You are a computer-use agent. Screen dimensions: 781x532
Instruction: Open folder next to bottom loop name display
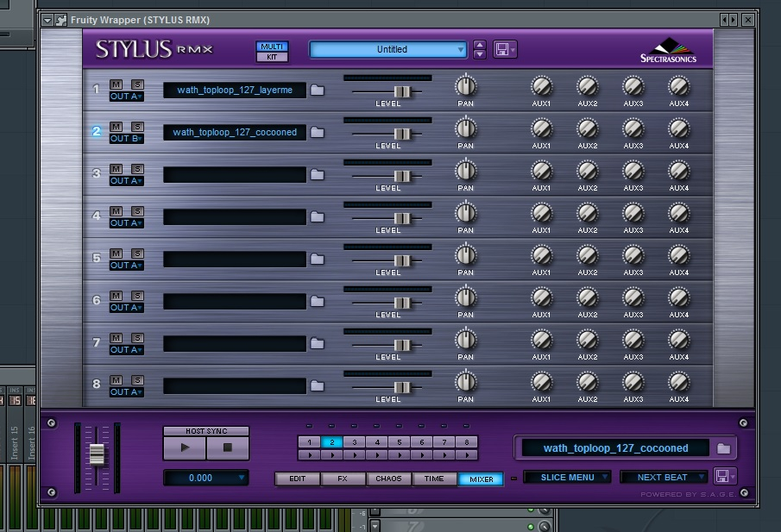pyautogui.click(x=724, y=448)
